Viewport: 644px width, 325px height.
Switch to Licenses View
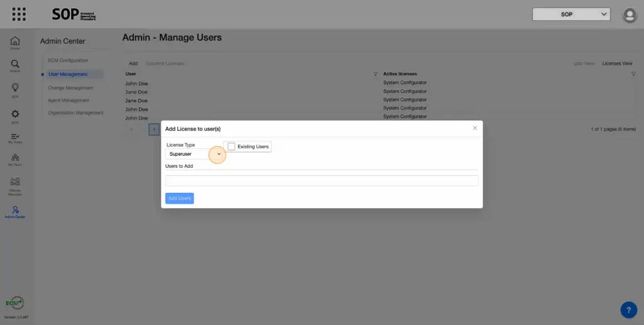[x=617, y=63]
